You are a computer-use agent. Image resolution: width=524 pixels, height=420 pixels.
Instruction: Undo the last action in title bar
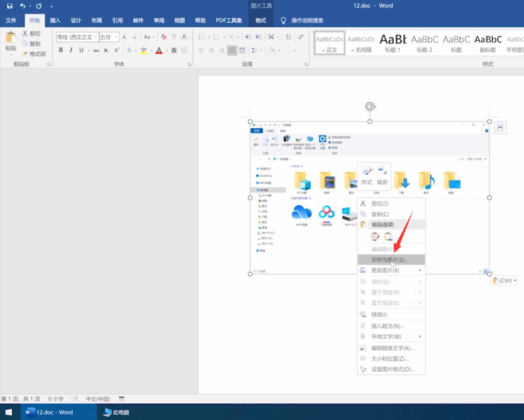(23, 6)
